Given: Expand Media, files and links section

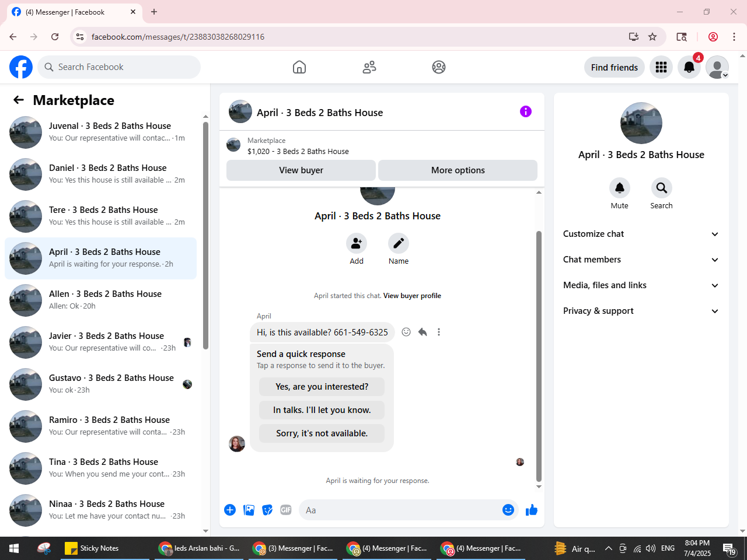Looking at the screenshot, I should 641,285.
